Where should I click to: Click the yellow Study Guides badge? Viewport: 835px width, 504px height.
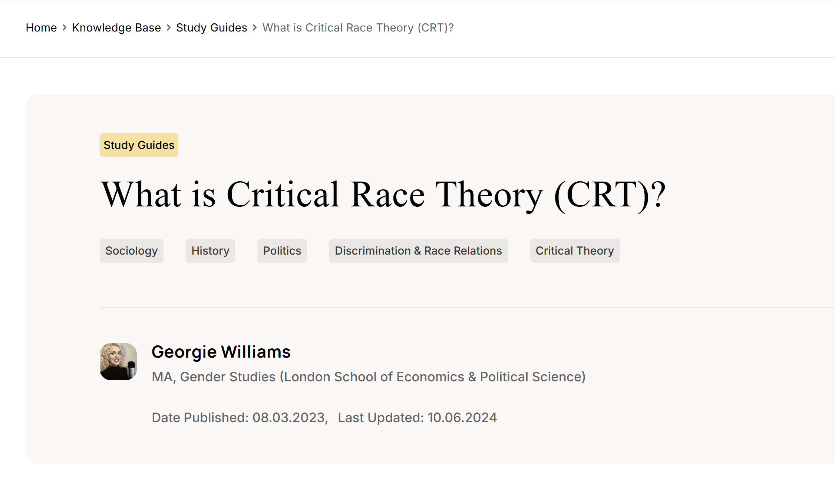point(139,145)
